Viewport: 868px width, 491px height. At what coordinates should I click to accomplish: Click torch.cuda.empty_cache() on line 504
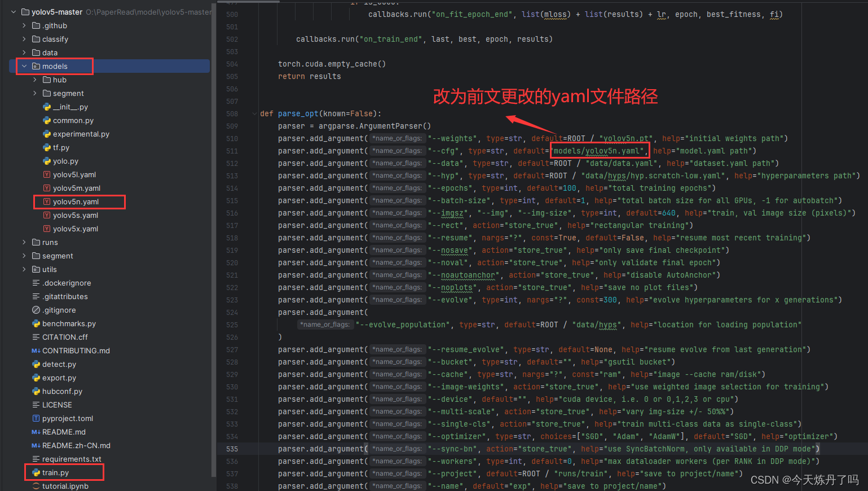[x=332, y=64]
